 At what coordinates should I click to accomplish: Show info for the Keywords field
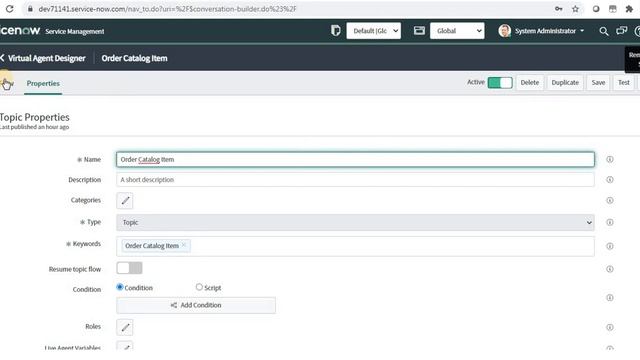pyautogui.click(x=609, y=246)
